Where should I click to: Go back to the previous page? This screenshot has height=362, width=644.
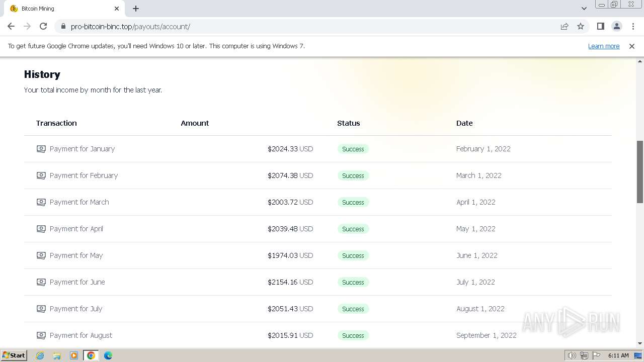(11, 26)
